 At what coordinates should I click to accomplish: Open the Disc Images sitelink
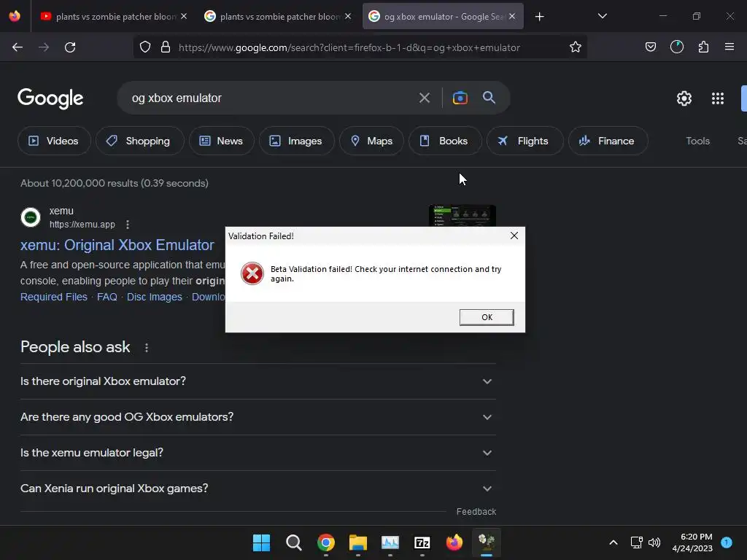pyautogui.click(x=155, y=297)
